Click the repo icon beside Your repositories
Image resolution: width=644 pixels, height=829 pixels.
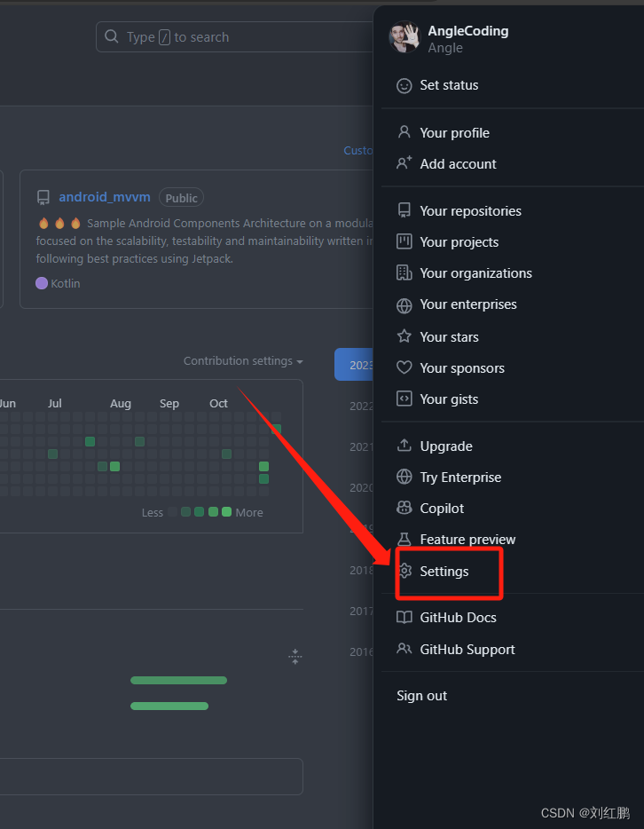pyautogui.click(x=404, y=210)
